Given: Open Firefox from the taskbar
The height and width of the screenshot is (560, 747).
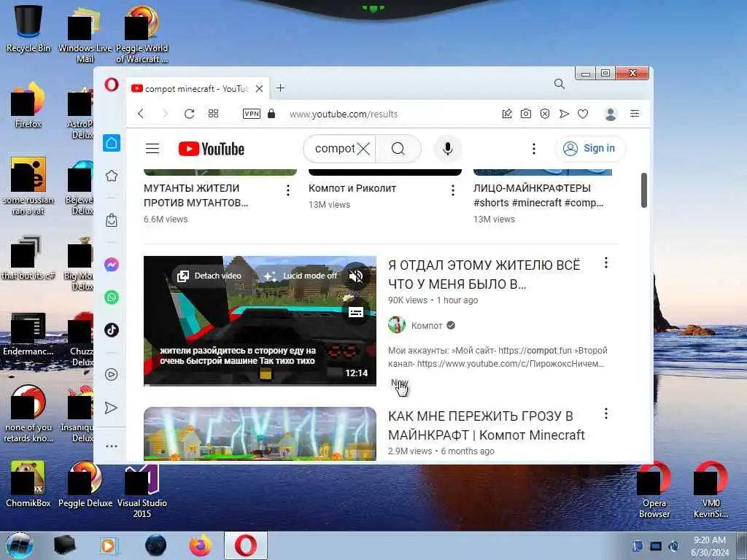Looking at the screenshot, I should click(201, 545).
